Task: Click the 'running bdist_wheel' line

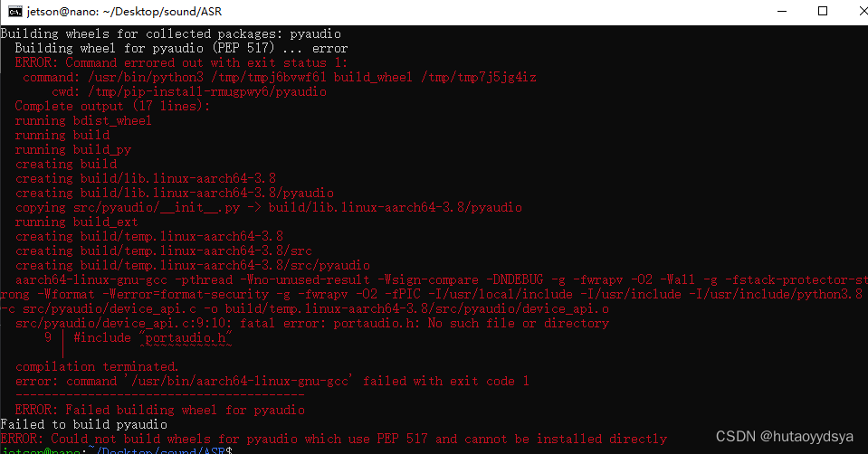Action: point(83,120)
